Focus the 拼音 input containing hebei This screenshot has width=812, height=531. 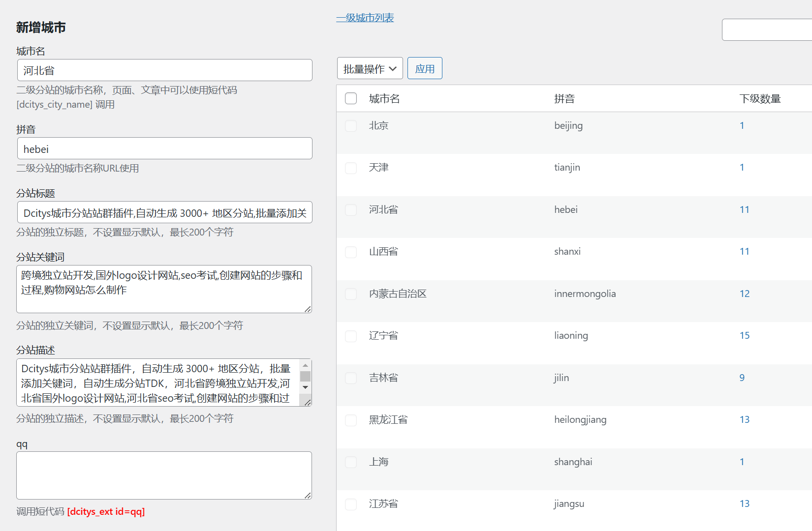point(165,148)
